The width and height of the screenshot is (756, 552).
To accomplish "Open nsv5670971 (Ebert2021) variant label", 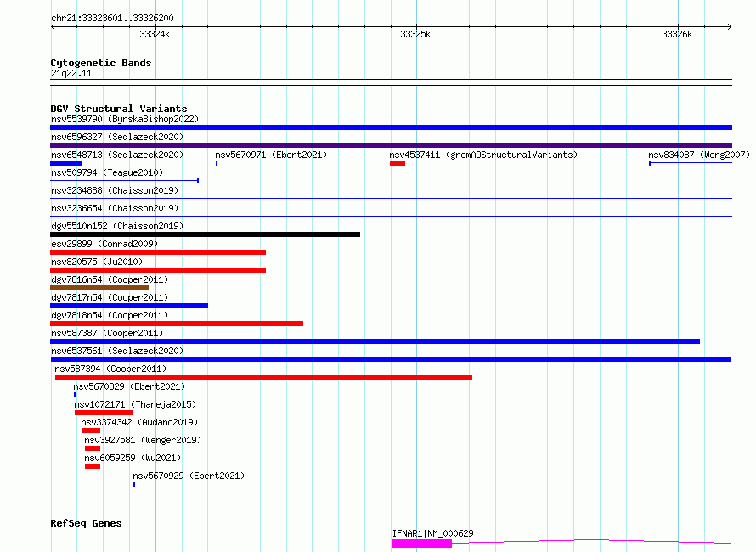I will click(271, 155).
